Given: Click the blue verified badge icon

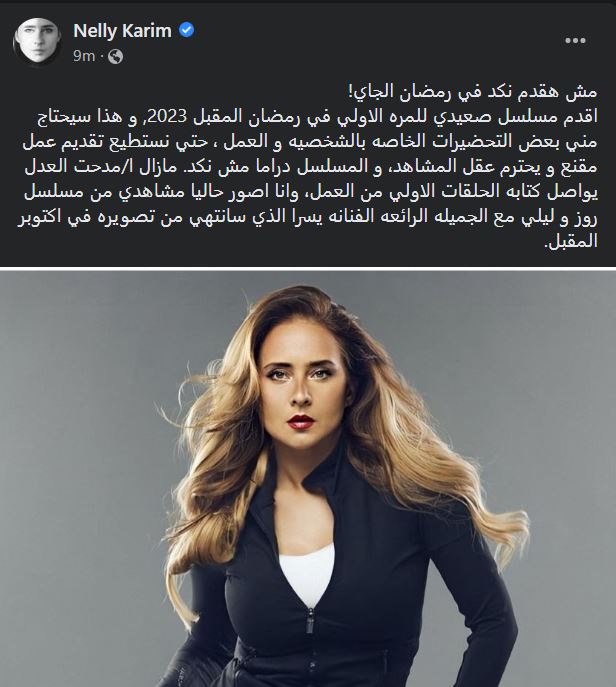Looking at the screenshot, I should (x=187, y=30).
